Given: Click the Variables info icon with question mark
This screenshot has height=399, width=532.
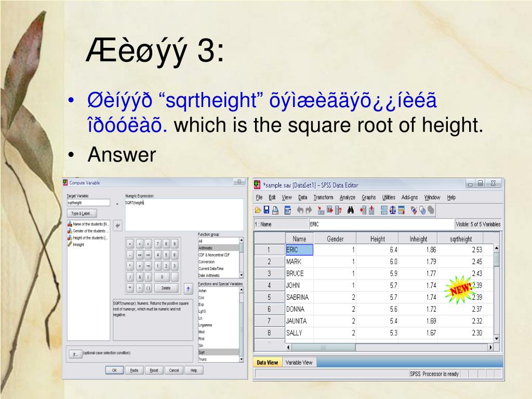Looking at the screenshot, I should (338, 210).
